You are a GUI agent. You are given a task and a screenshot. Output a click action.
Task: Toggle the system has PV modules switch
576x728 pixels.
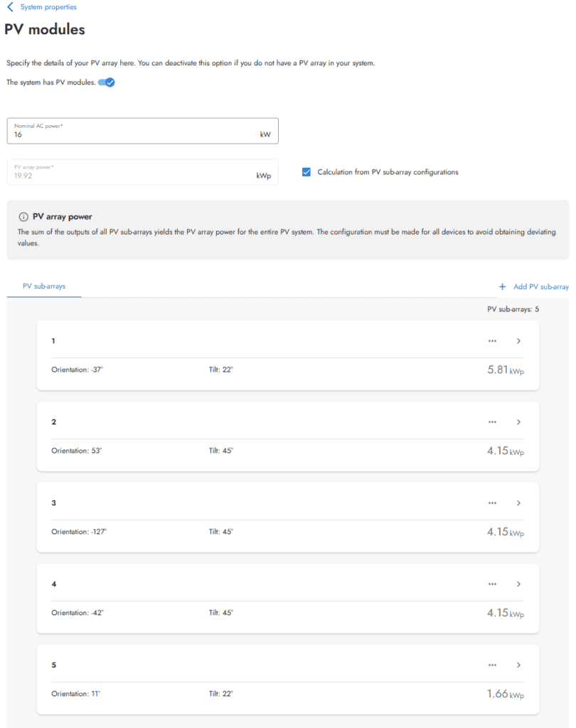tap(107, 82)
